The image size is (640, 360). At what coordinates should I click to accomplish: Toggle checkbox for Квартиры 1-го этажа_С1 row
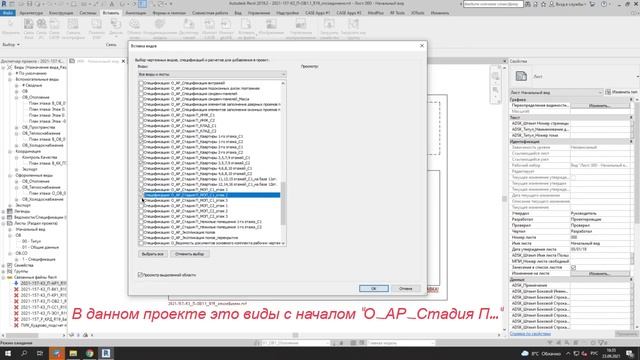pyautogui.click(x=141, y=136)
